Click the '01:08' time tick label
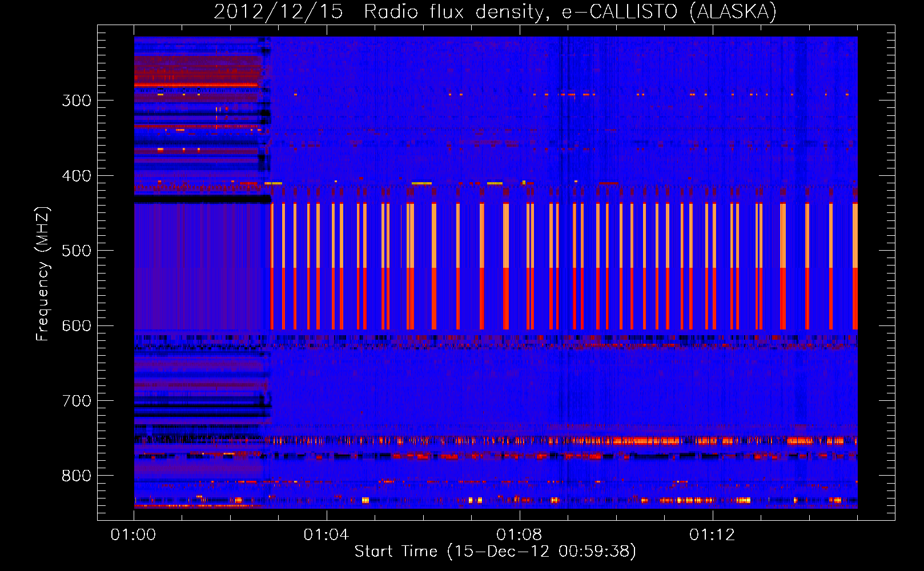Image resolution: width=924 pixels, height=571 pixels. coord(519,535)
